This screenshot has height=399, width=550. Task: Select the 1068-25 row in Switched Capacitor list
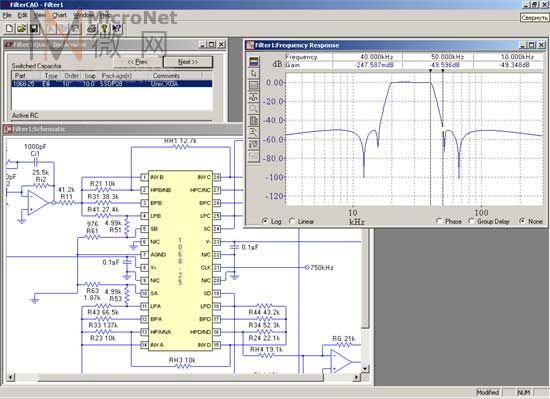[x=112, y=84]
